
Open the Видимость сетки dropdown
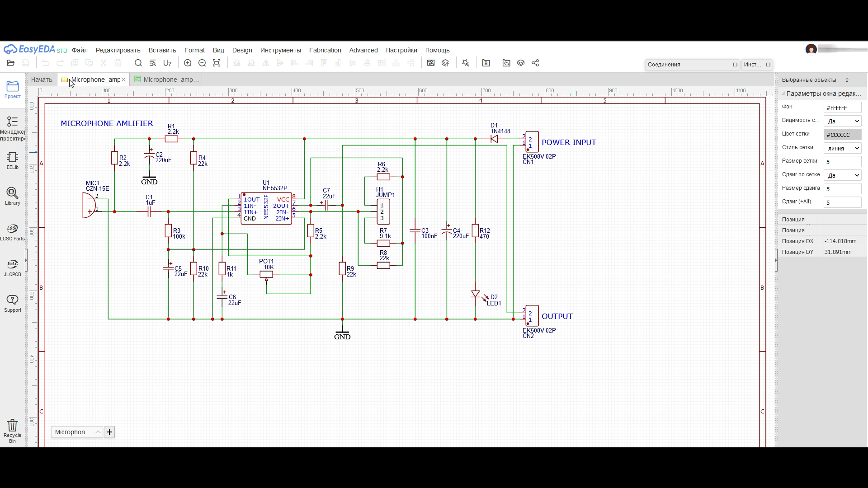(842, 121)
